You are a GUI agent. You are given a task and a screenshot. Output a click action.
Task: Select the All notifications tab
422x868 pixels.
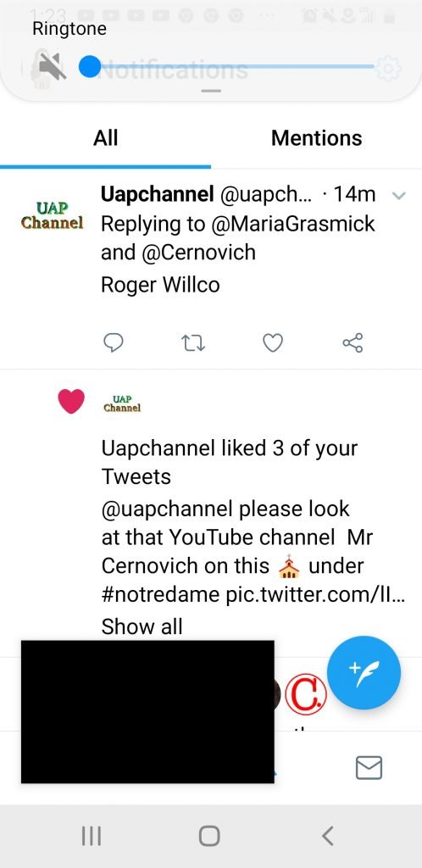tap(105, 138)
